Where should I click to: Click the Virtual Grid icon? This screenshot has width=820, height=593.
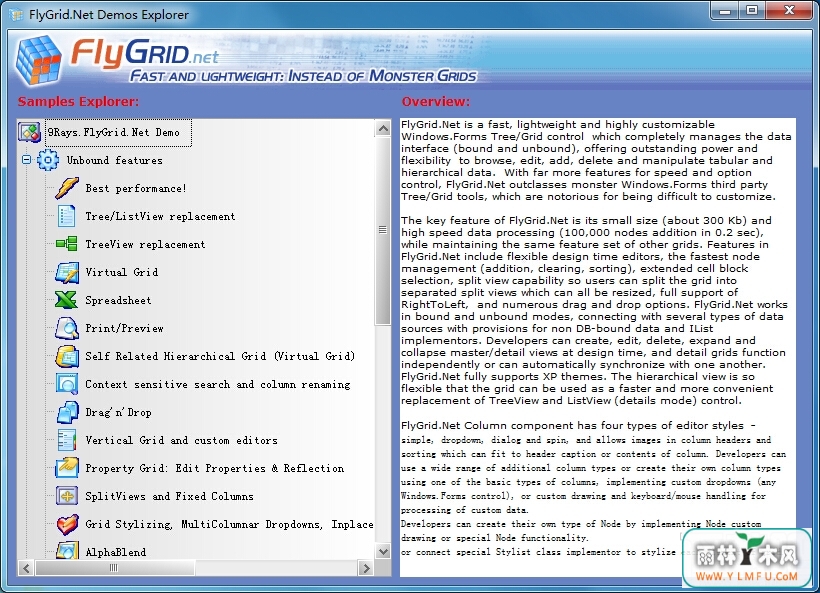point(67,272)
